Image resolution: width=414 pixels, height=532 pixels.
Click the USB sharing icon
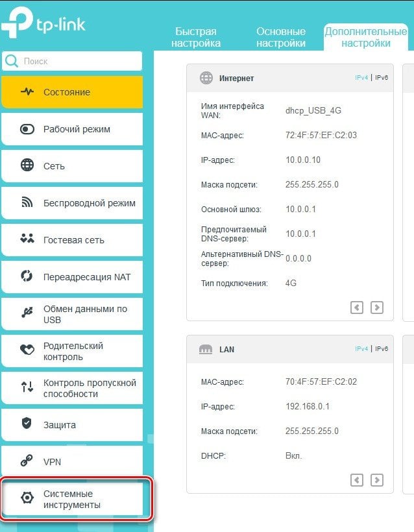point(27,312)
